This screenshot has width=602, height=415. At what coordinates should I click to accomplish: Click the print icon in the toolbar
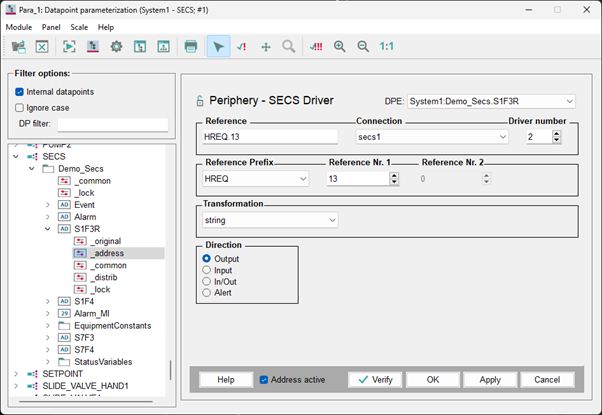click(x=190, y=46)
